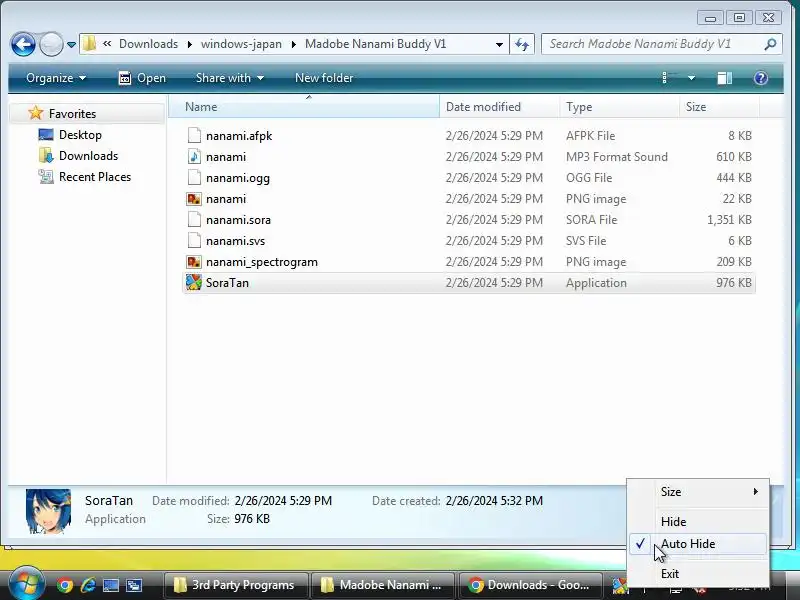
Task: Click the nanami.svs blank file icon
Action: coord(194,240)
